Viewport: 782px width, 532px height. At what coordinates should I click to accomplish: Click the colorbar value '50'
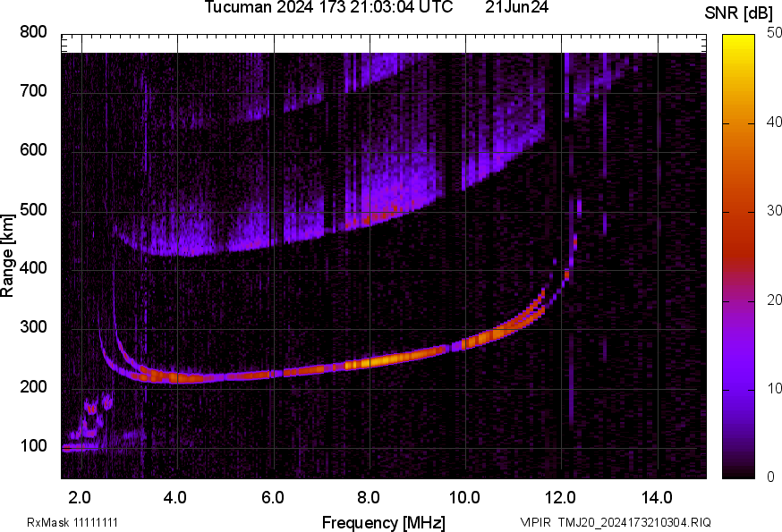click(x=774, y=32)
